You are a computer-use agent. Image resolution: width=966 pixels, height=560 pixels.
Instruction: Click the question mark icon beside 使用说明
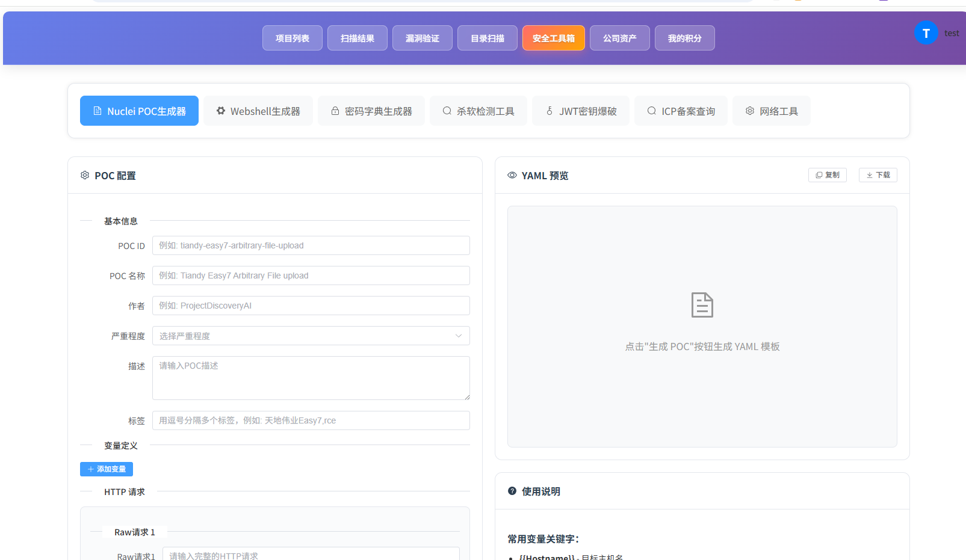512,491
